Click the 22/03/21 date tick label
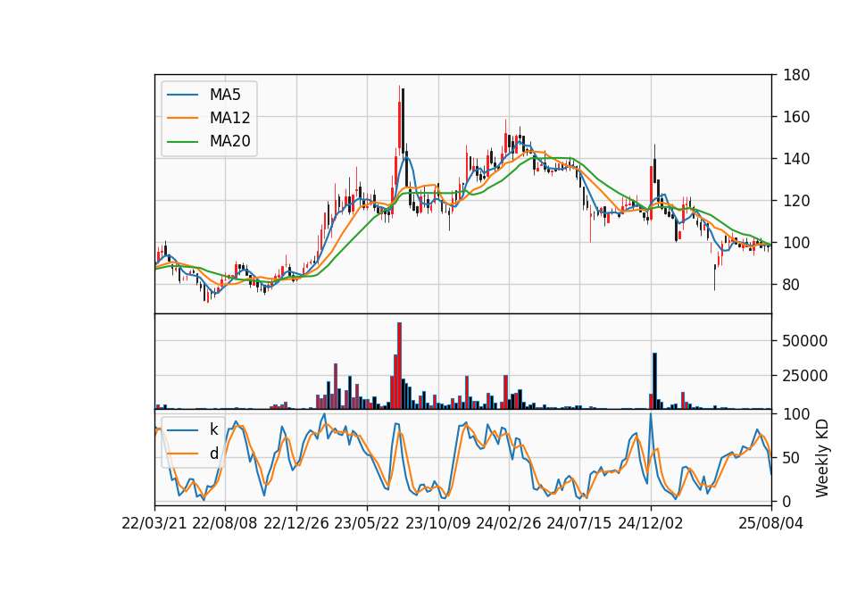857x616 pixels. click(154, 523)
